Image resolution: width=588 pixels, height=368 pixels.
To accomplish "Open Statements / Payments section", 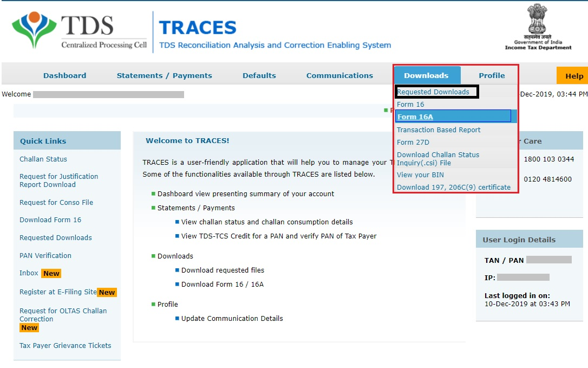I will pyautogui.click(x=164, y=75).
